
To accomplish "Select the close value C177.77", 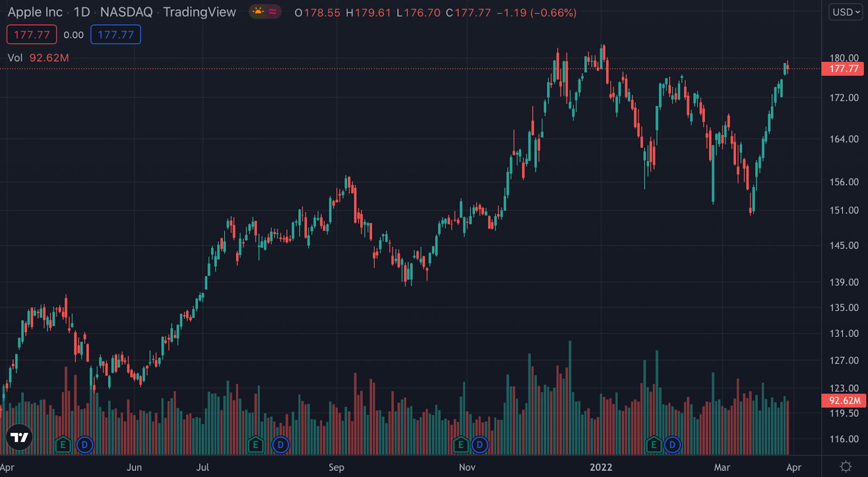I will [468, 12].
